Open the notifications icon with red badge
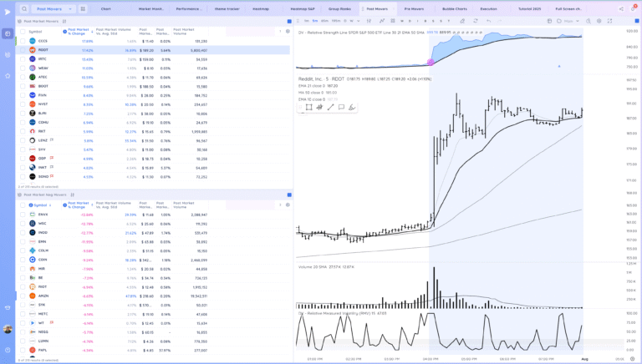This screenshot has height=364, width=642. pos(634,8)
